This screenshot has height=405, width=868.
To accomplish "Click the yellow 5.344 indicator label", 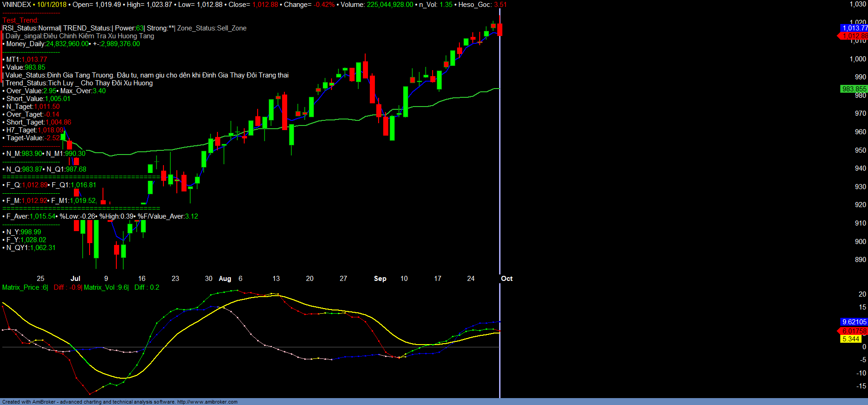I will point(850,339).
